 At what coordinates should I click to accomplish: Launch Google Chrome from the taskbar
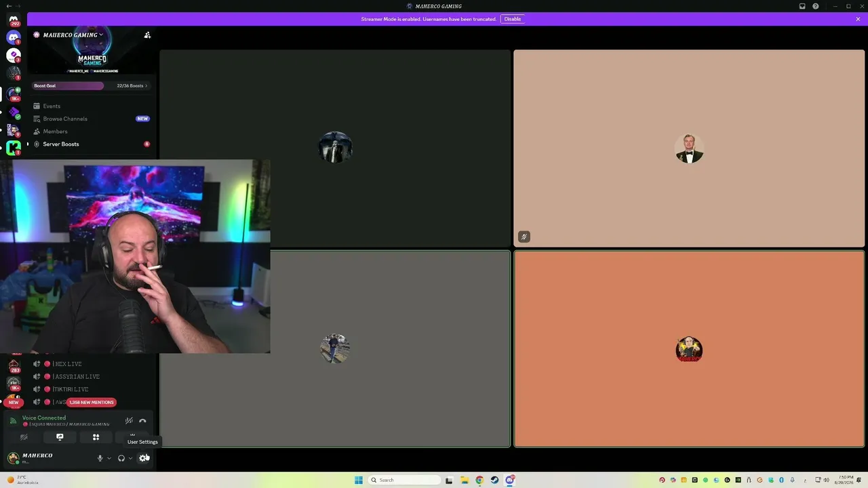[x=479, y=480]
